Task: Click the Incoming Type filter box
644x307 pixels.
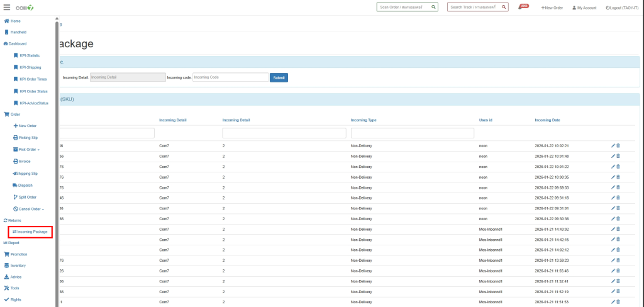Action: coord(412,133)
